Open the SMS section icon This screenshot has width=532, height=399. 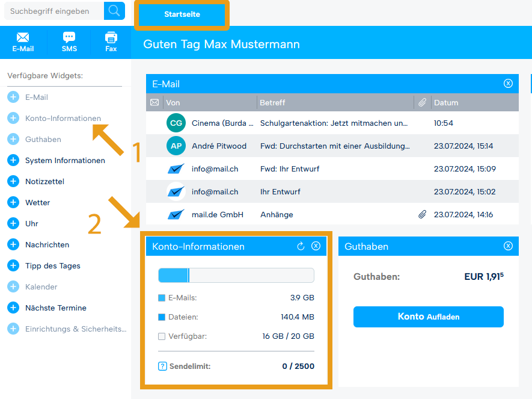pos(69,42)
